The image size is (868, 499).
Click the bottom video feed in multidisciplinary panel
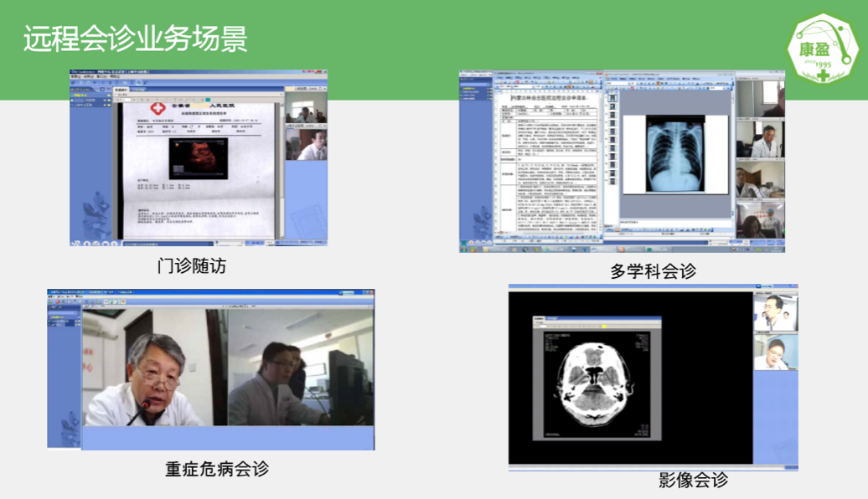click(x=760, y=220)
